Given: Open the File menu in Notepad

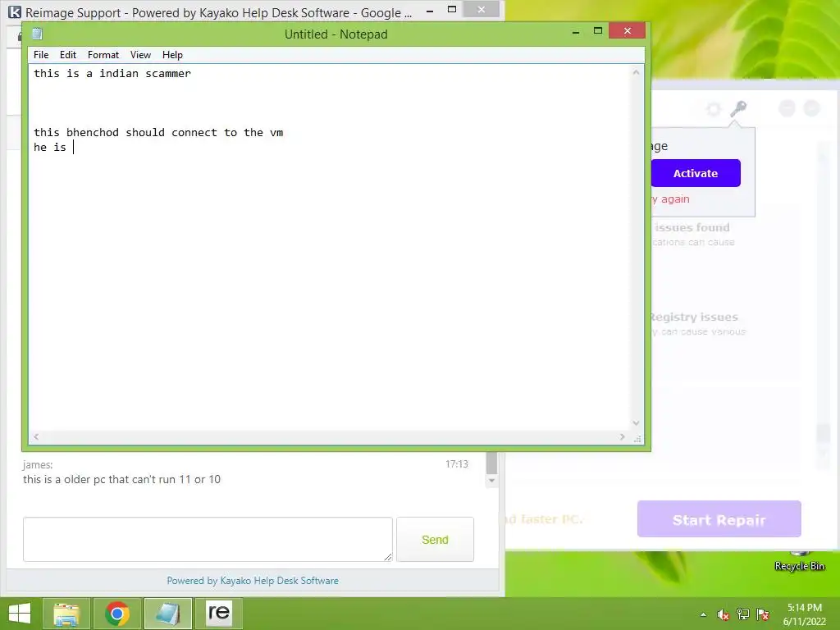Looking at the screenshot, I should (41, 55).
